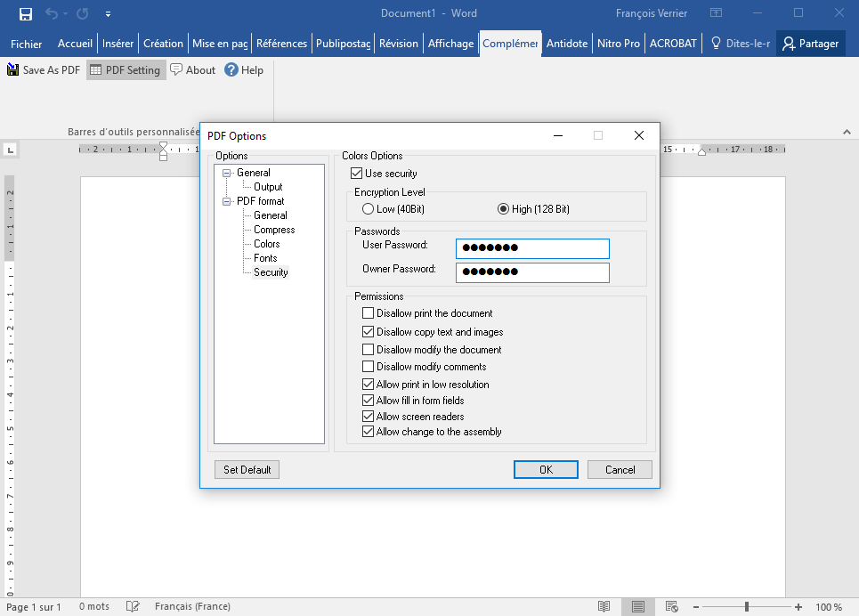Open the PDF Setting toolbar button
This screenshot has width=859, height=616.
[x=126, y=70]
